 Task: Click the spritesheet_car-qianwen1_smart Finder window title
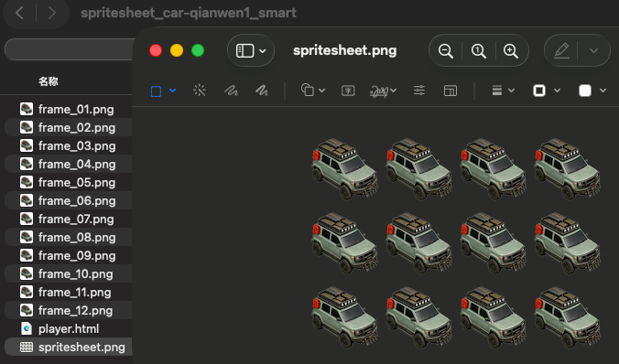(x=189, y=13)
